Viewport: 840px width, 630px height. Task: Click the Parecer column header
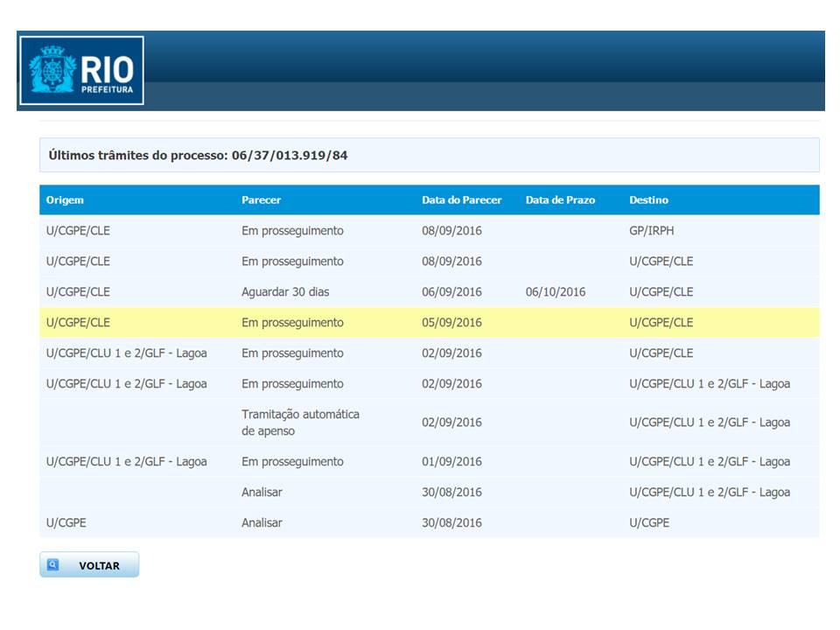pyautogui.click(x=261, y=199)
